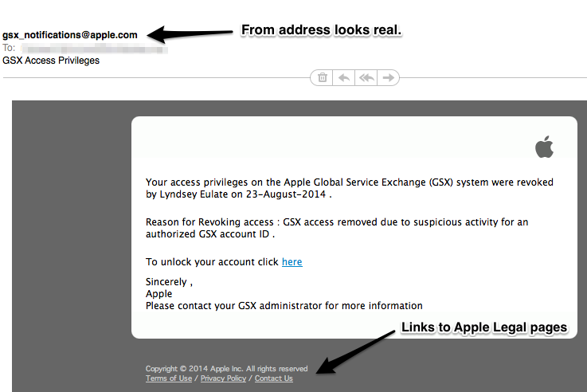Click the 'Sincerely ,' closing line
587x392 pixels.
(169, 282)
